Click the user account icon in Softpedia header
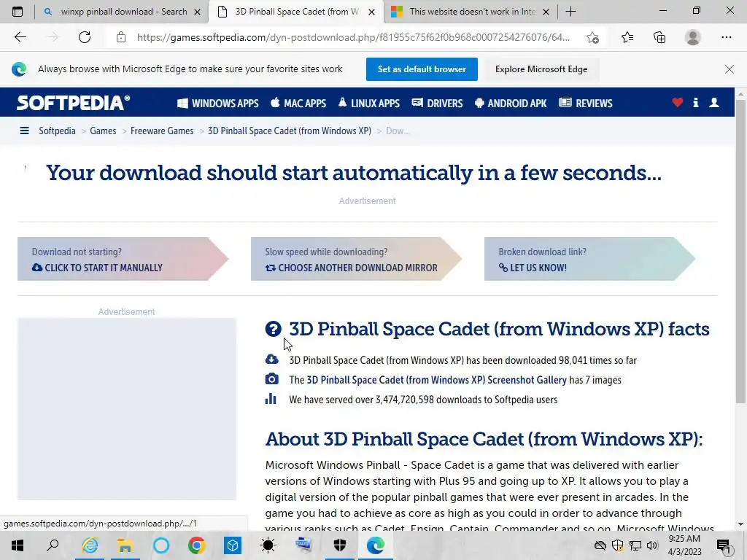 click(713, 102)
